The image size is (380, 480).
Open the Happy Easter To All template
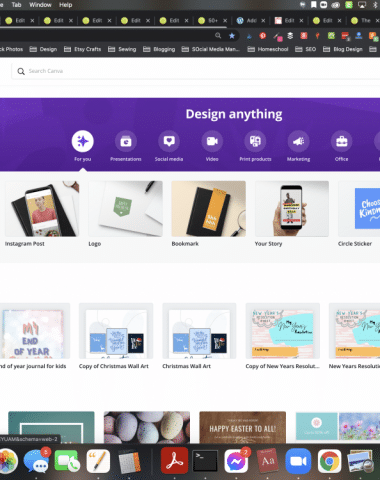242,427
